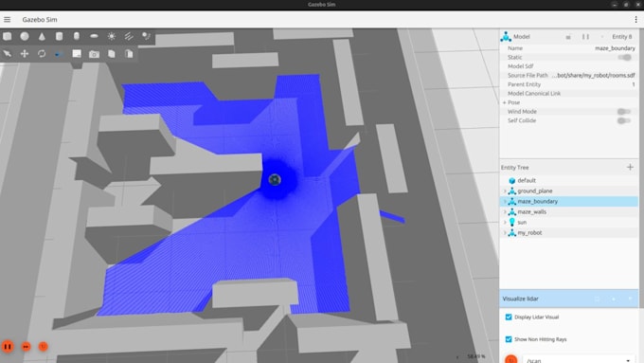Select the translate (move) tool

[25, 54]
